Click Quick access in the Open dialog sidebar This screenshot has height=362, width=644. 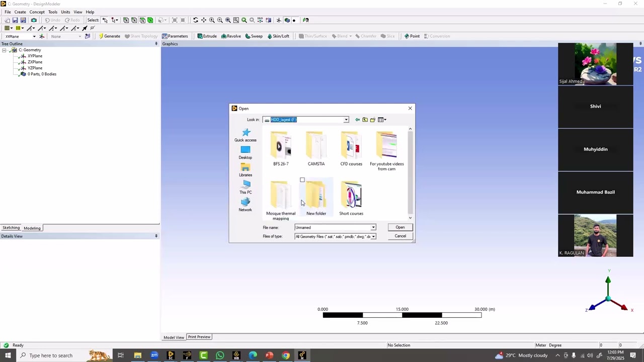(246, 135)
